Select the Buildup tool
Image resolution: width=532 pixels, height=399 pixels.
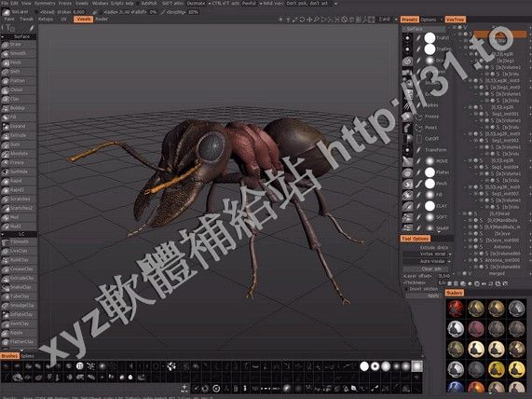[x=19, y=108]
